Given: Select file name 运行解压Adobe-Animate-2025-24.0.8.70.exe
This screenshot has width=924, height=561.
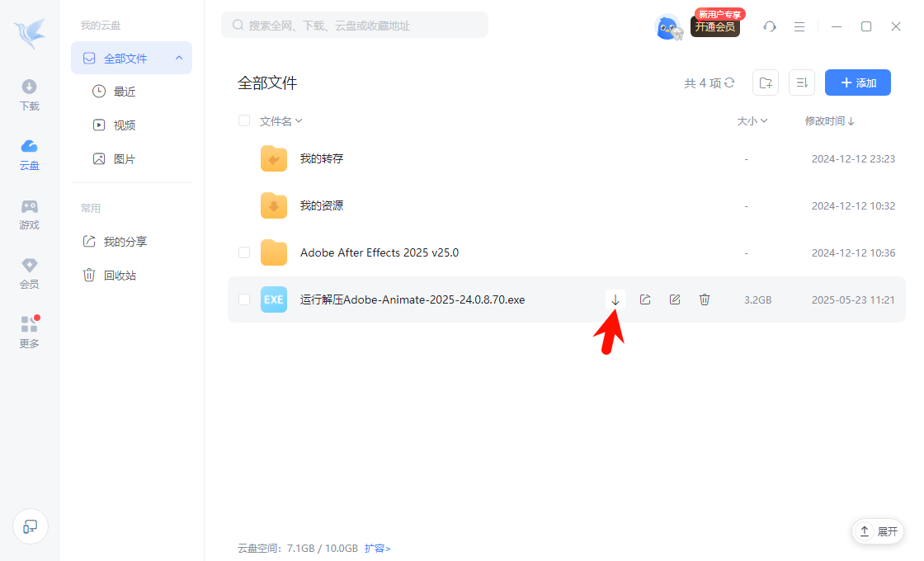Looking at the screenshot, I should 412,299.
